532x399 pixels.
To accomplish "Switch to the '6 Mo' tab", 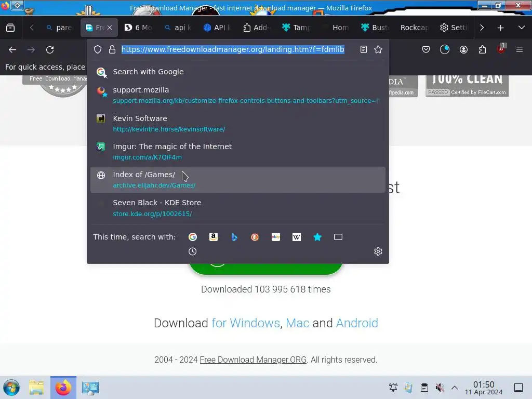I will 138,28.
